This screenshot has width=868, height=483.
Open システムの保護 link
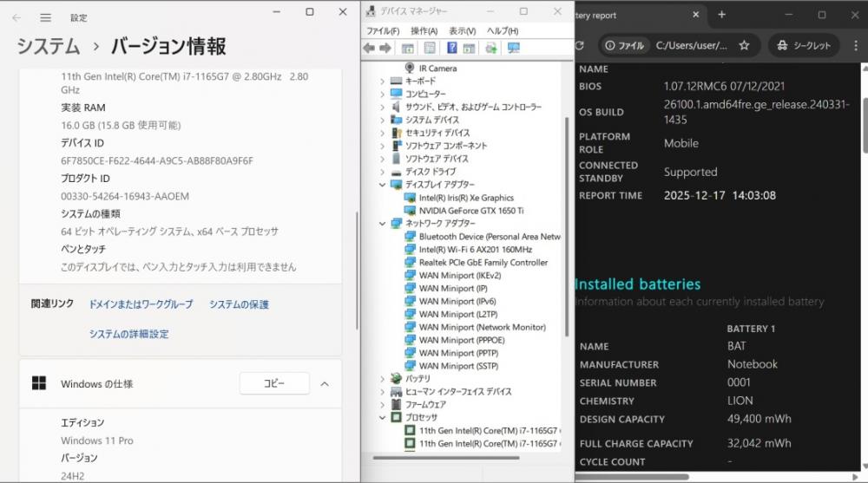pyautogui.click(x=240, y=304)
